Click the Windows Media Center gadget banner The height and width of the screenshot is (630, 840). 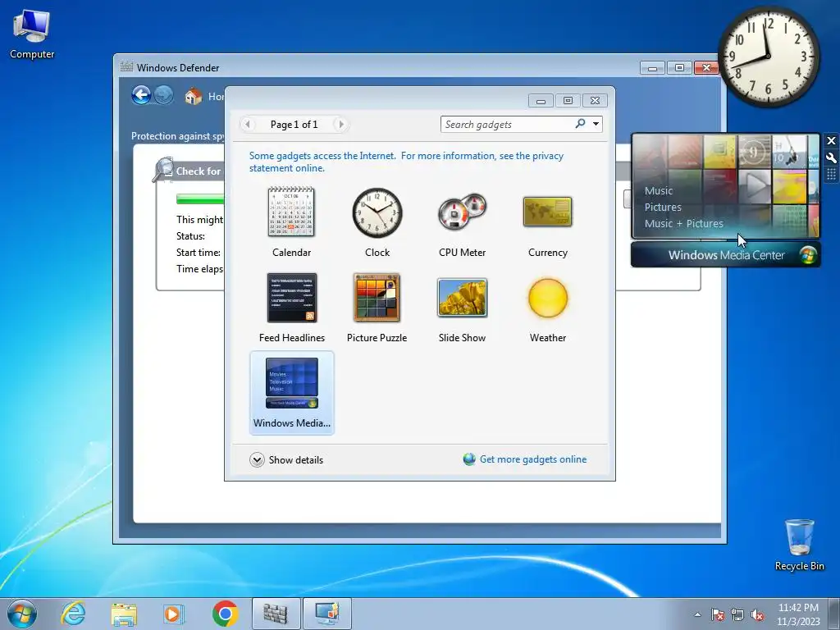click(725, 255)
